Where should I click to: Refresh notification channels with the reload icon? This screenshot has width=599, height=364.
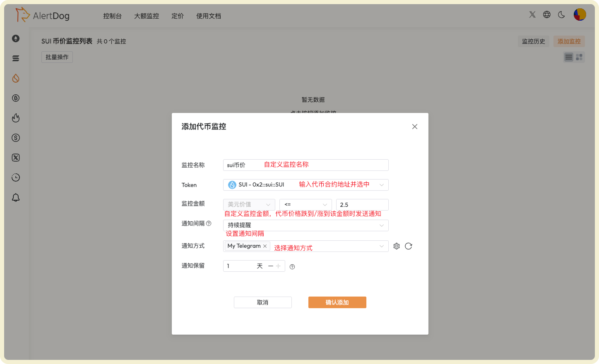(x=409, y=246)
